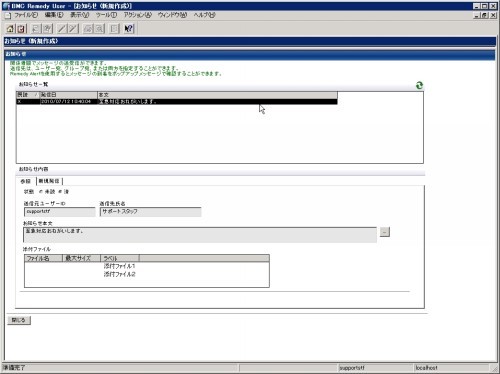
Task: Click the green refresh icon above the list
Action: (419, 85)
